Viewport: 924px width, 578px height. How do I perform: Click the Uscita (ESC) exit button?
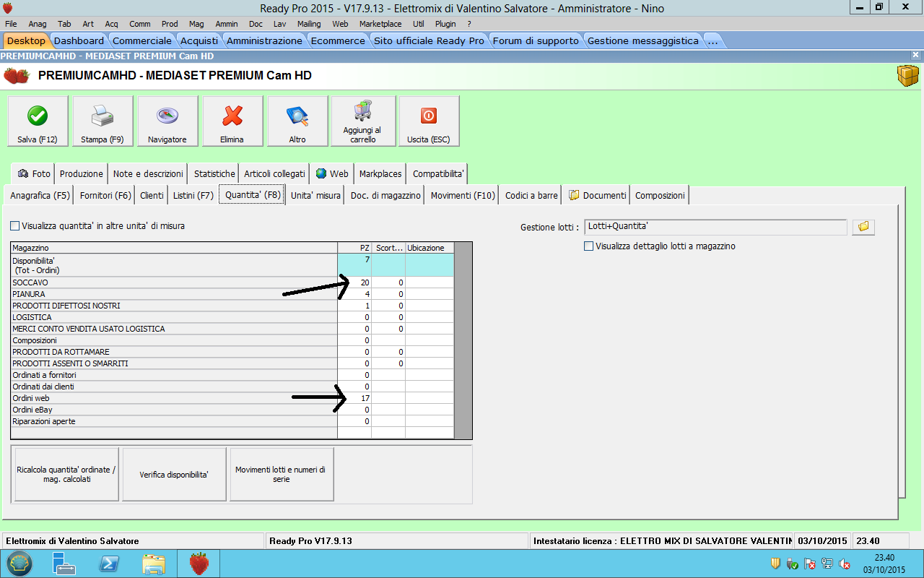click(x=429, y=121)
